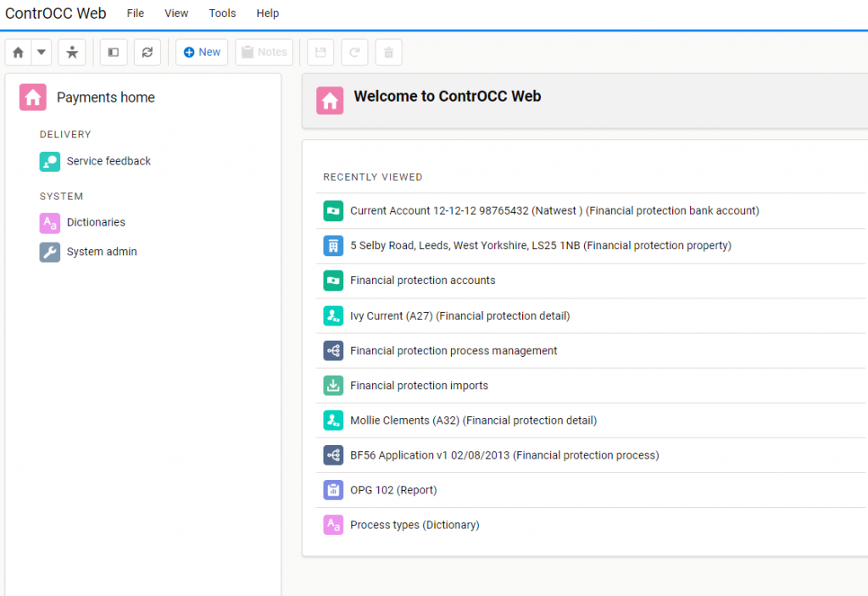This screenshot has height=596, width=868.
Task: Click the System admin wrench icon
Action: point(50,253)
